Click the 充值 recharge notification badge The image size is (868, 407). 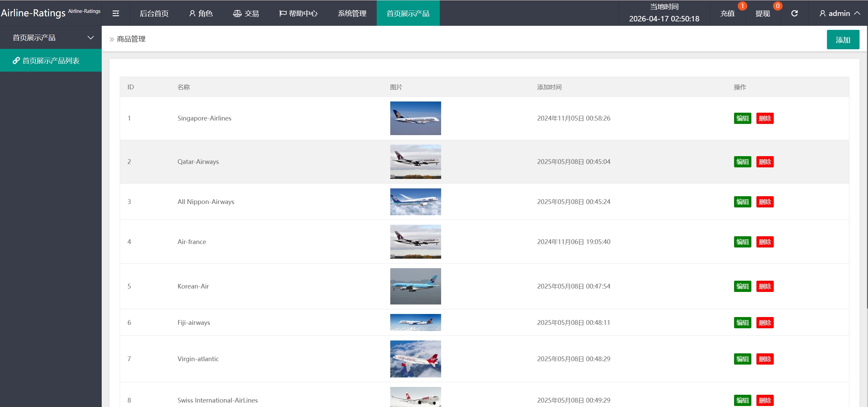point(742,6)
